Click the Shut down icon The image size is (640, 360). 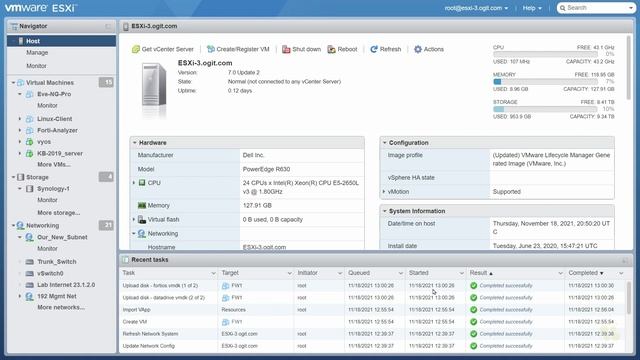[286, 49]
